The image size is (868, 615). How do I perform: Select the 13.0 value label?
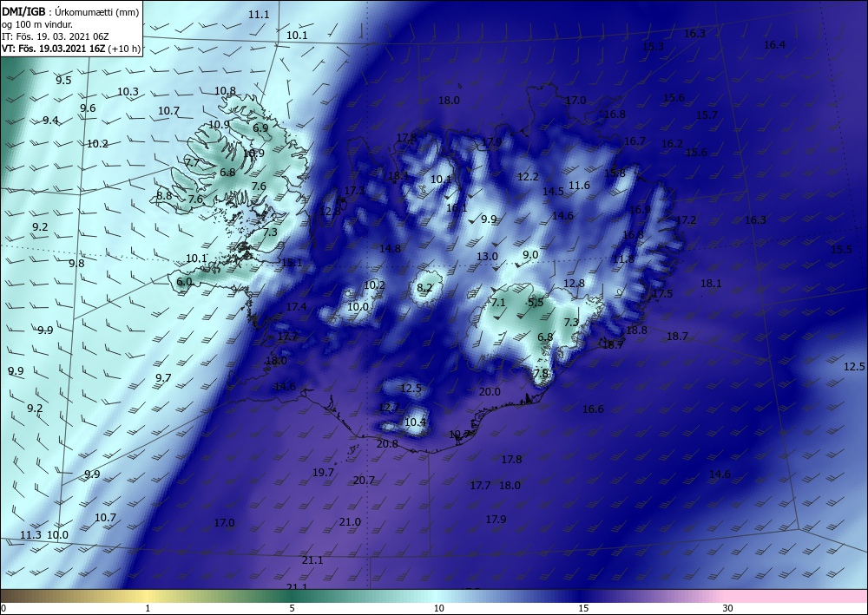[487, 257]
